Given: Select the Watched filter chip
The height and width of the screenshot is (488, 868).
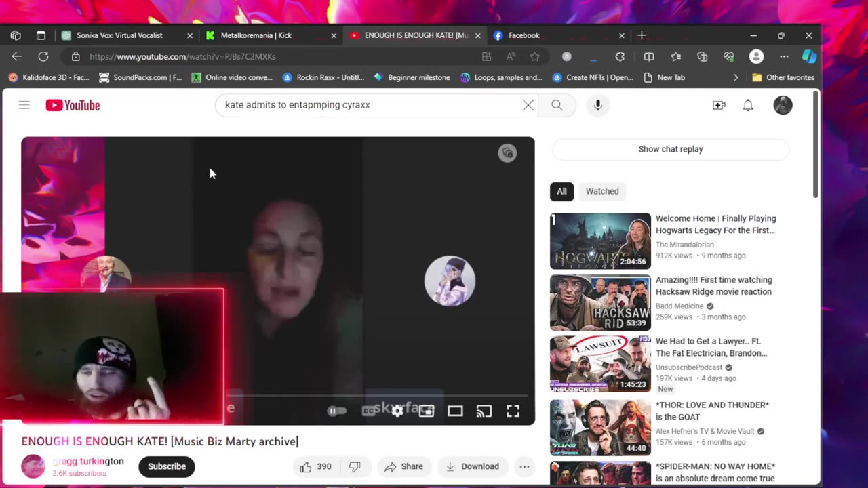Looking at the screenshot, I should [602, 191].
